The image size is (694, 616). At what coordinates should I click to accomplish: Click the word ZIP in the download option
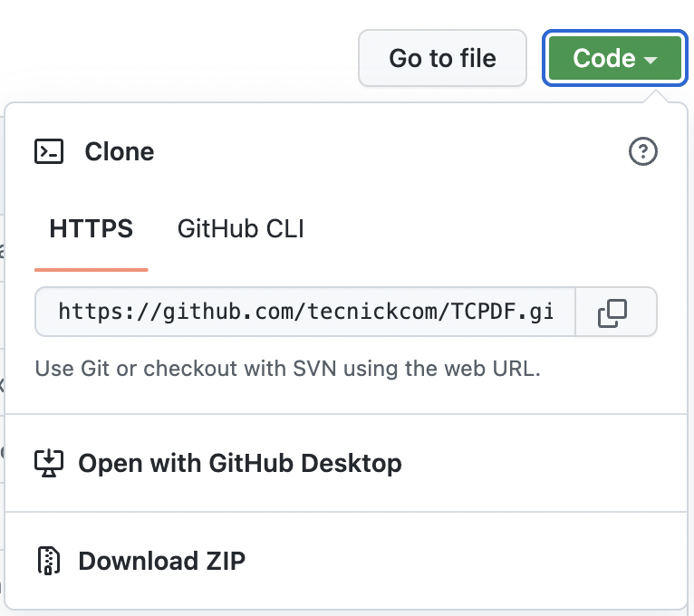click(x=220, y=561)
